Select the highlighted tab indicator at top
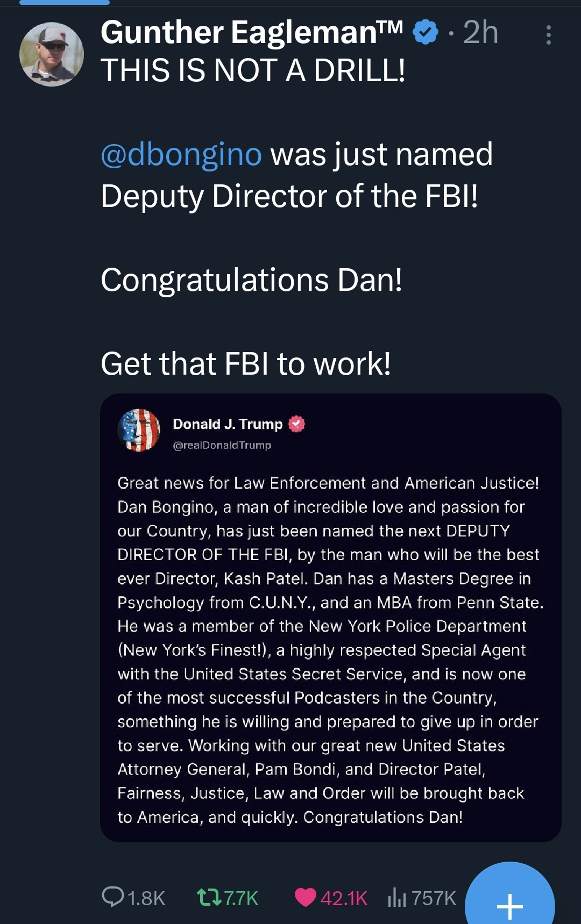 (65, 3)
